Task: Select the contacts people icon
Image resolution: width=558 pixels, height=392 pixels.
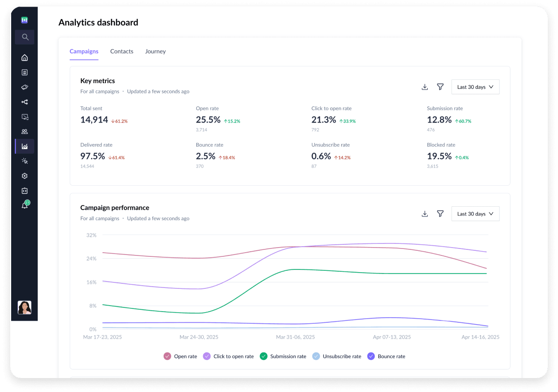Action: 24,131
